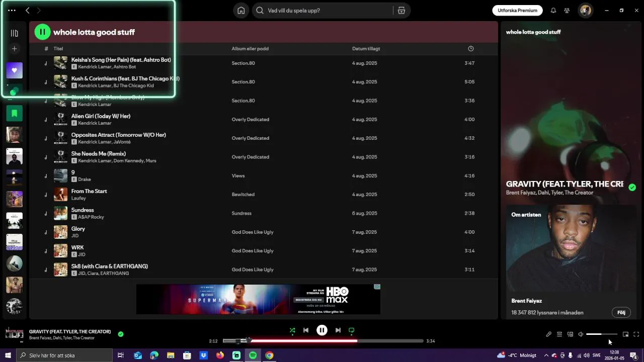This screenshot has width=644, height=362.
Task: Select the track 'Sk8 (with Ciara & EARTHGANG)'
Action: click(x=264, y=269)
